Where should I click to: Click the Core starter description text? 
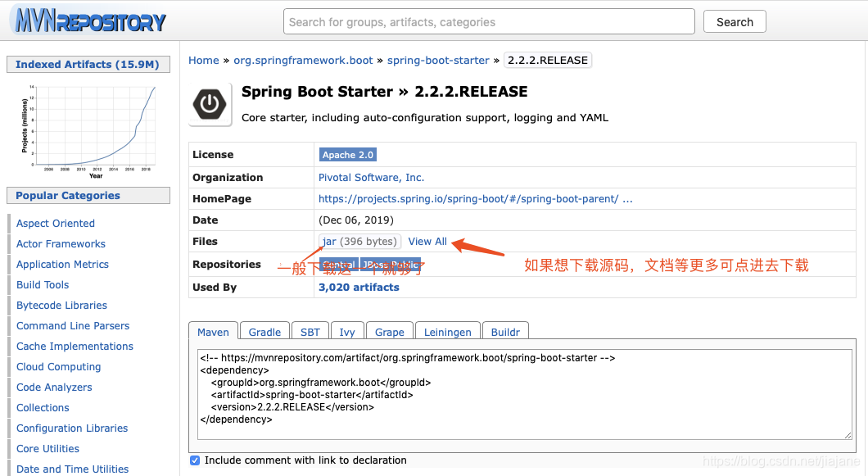(425, 117)
